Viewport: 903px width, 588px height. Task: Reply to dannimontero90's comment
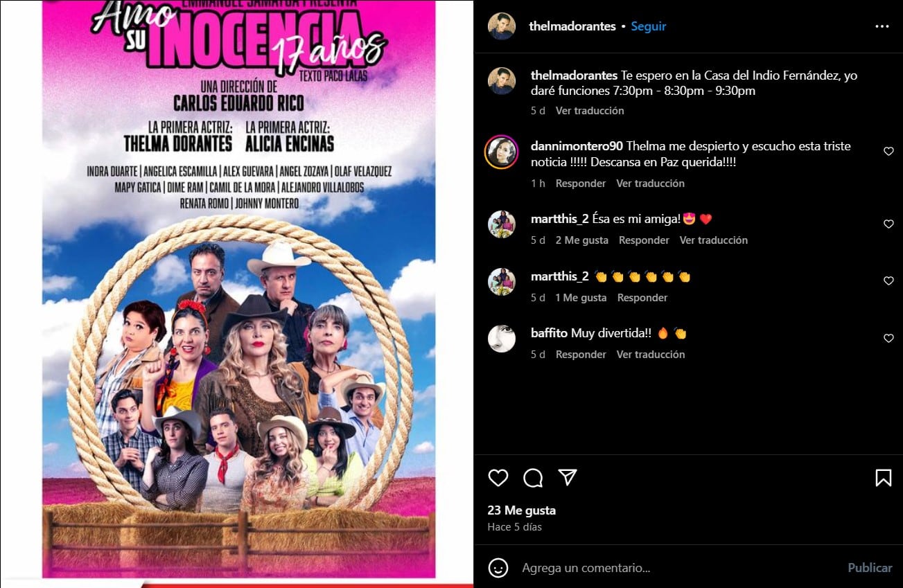pos(581,184)
